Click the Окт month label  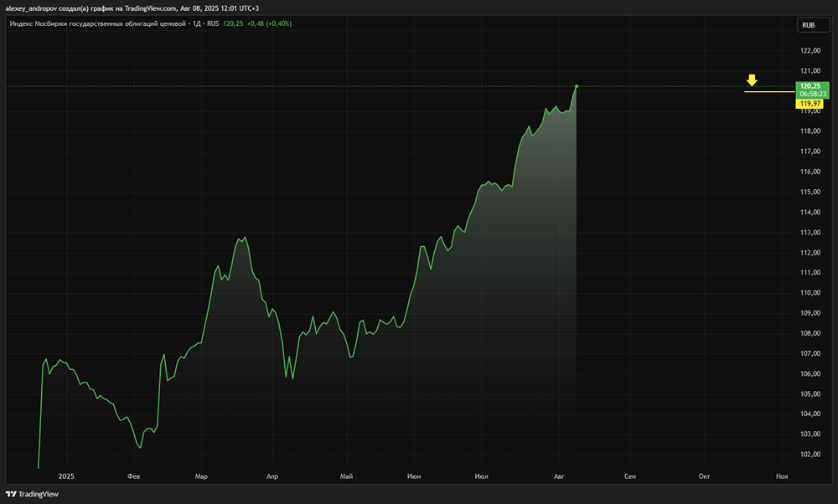pos(705,476)
